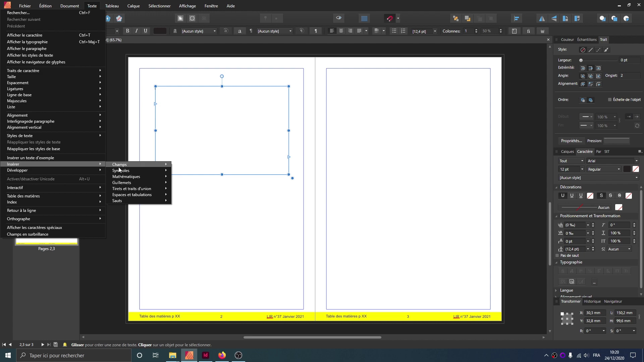Screen dimensions: 644x362
Task: Enable the Échelle de l'objet checkbox
Action: tap(610, 100)
